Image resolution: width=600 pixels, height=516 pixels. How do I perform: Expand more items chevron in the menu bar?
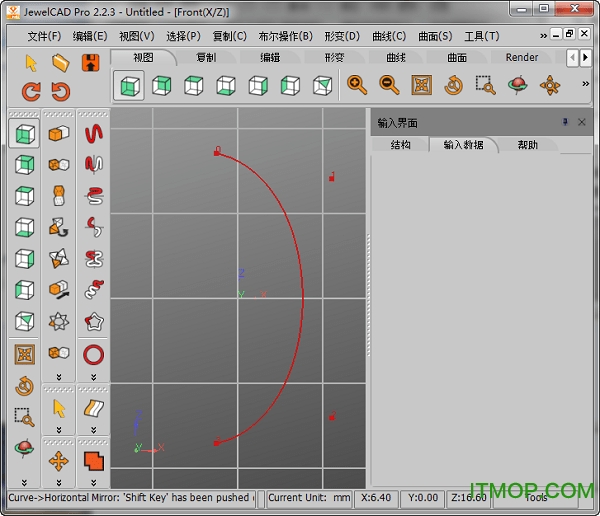click(x=543, y=36)
